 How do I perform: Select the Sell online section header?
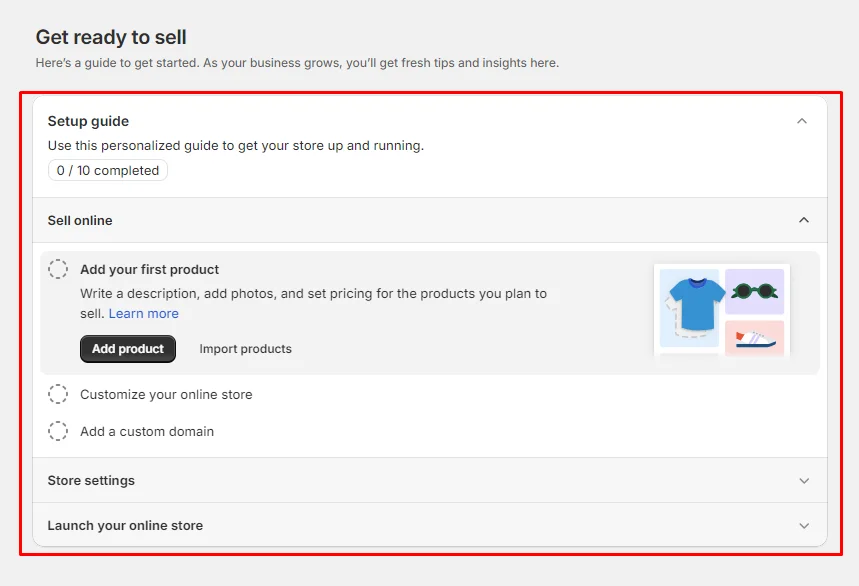tap(80, 219)
